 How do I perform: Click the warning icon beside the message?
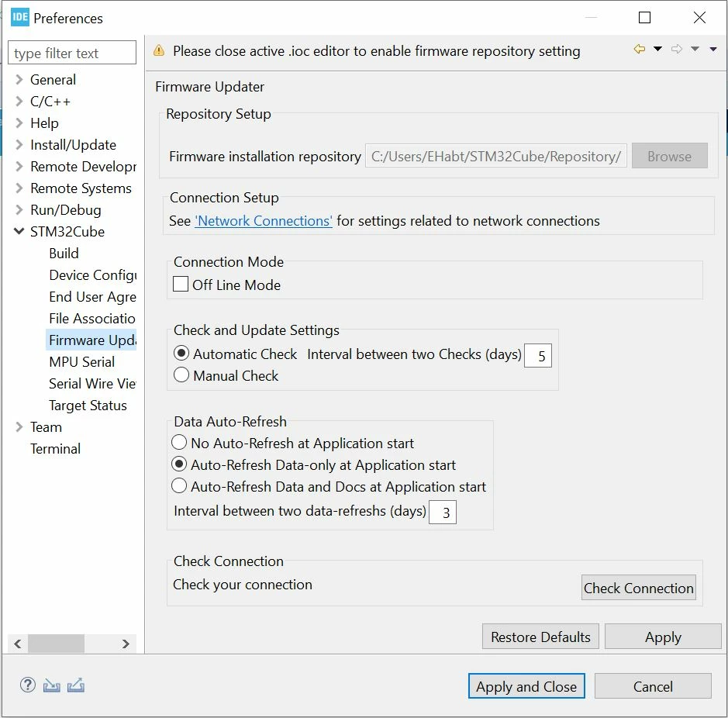point(159,50)
